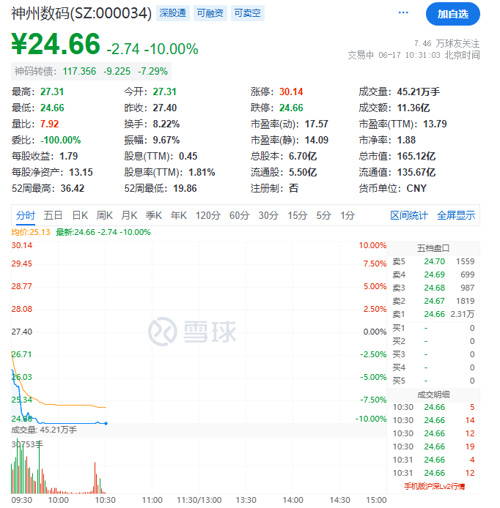Viewport: 500px width, 508px height.
Task: Select the 分时 chart tab
Action: point(25,215)
